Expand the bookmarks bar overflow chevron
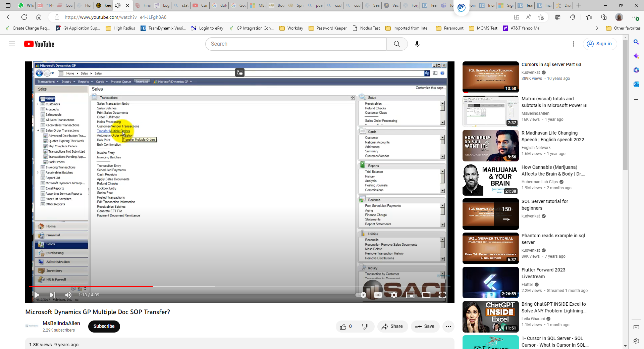 click(x=597, y=28)
